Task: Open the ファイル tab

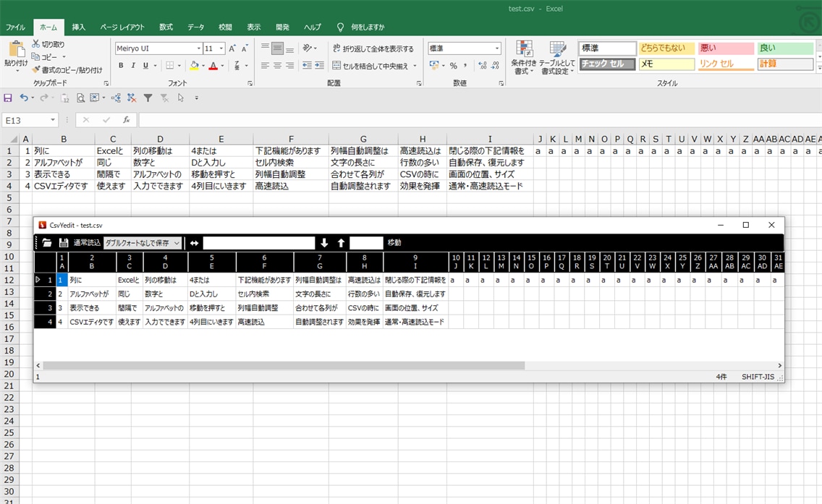Action: (15, 27)
